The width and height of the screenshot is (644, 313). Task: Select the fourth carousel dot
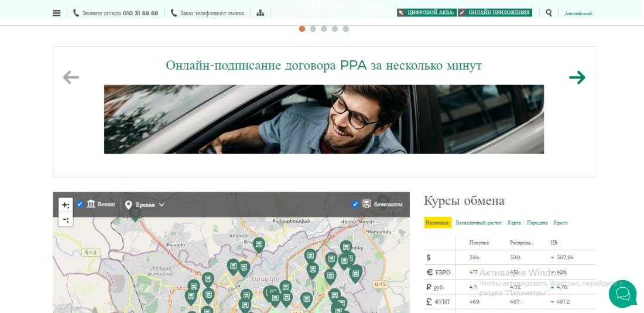[335, 29]
